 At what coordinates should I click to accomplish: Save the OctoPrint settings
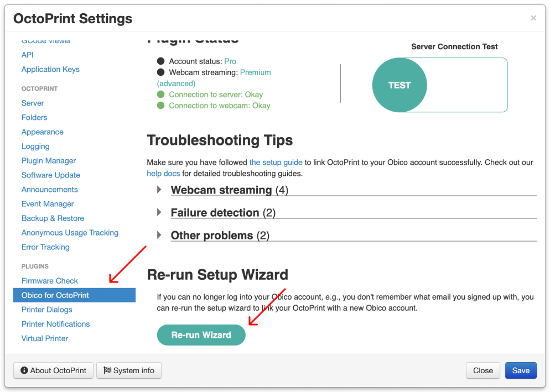(521, 370)
